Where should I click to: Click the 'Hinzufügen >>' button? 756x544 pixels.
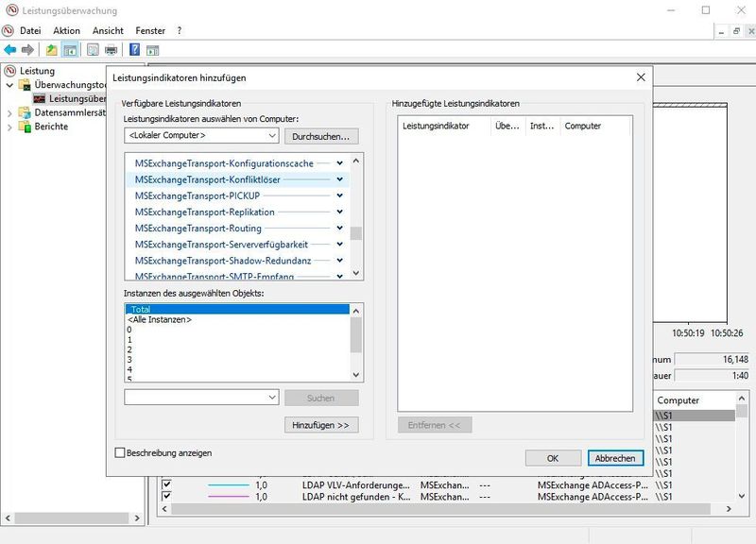pos(321,425)
